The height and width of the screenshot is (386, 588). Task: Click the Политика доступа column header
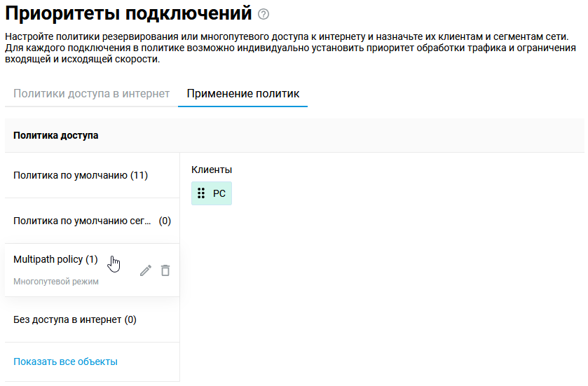pyautogui.click(x=56, y=135)
